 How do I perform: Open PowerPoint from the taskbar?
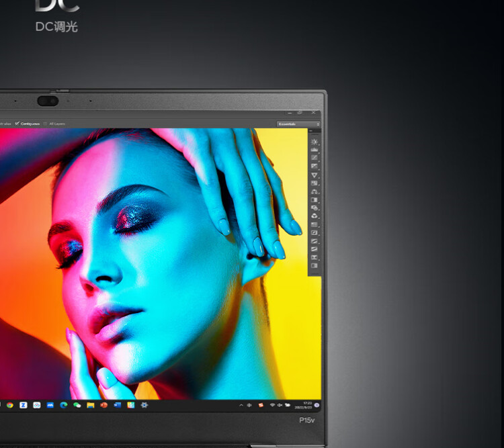point(103,405)
